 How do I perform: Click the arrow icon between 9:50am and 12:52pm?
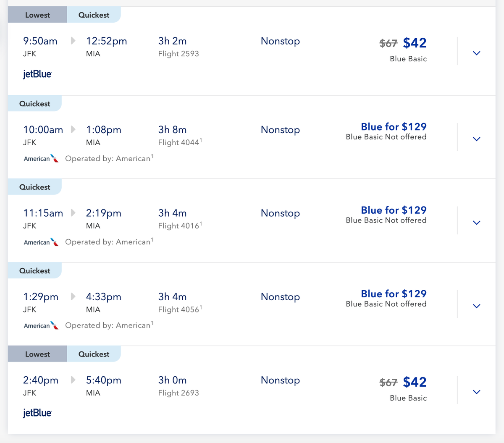tap(72, 41)
